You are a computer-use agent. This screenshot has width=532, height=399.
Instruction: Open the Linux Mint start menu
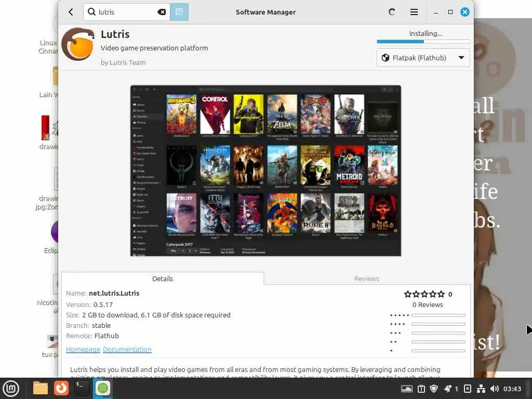tap(11, 389)
